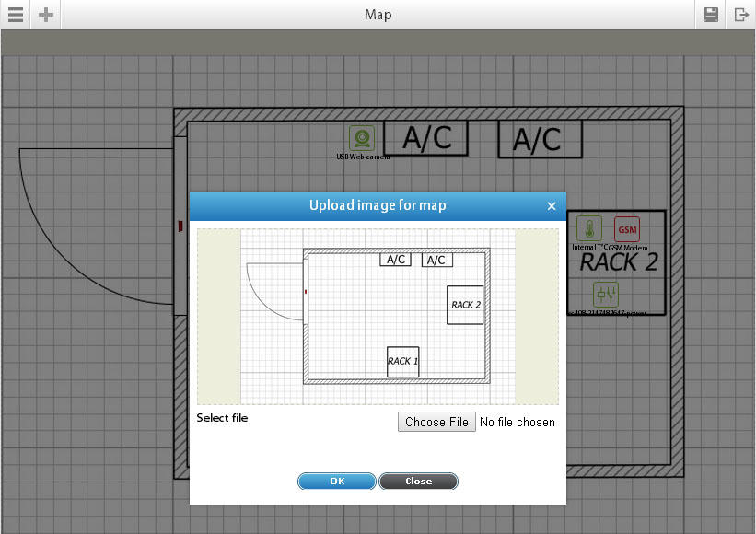The image size is (756, 534).
Task: Click the right A/C unit on map
Action: point(540,139)
